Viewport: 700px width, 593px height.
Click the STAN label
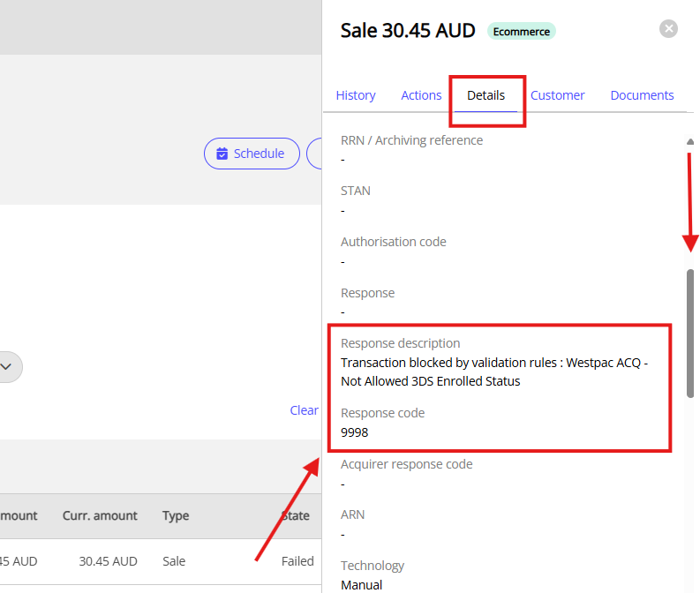click(x=356, y=191)
